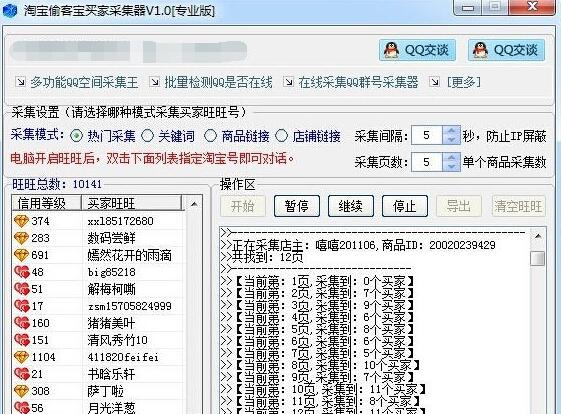Screen dimensions: 561x414
Task: Decrease 采集间隔 with down arrow
Action: click(x=452, y=140)
